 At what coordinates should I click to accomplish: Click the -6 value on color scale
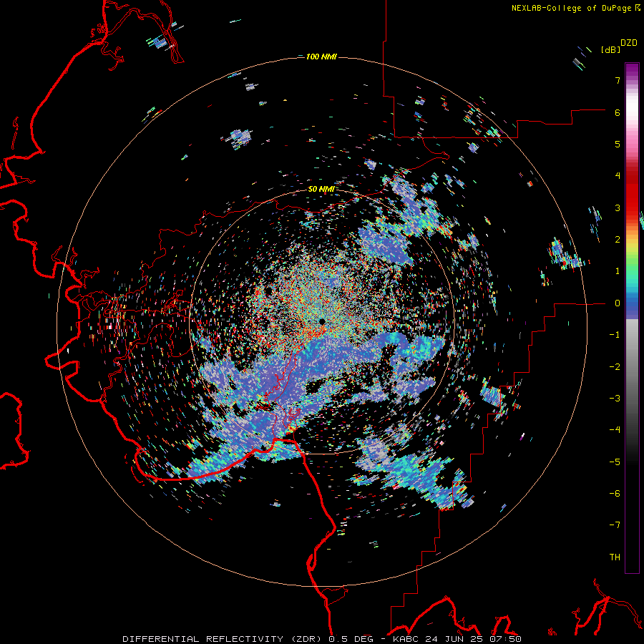point(615,494)
